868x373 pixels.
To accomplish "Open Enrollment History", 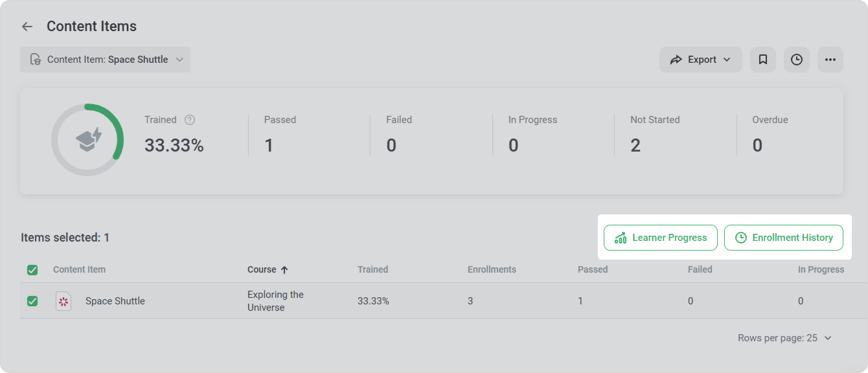I will click(783, 238).
